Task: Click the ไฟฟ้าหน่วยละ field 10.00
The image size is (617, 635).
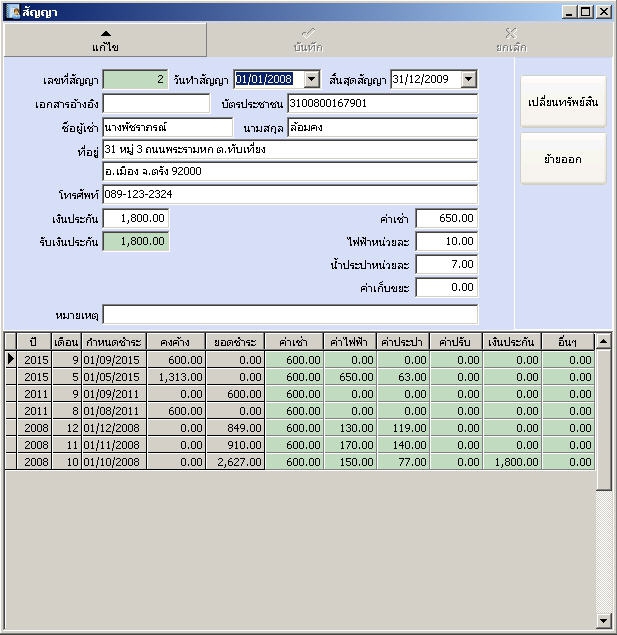Action: coord(447,242)
